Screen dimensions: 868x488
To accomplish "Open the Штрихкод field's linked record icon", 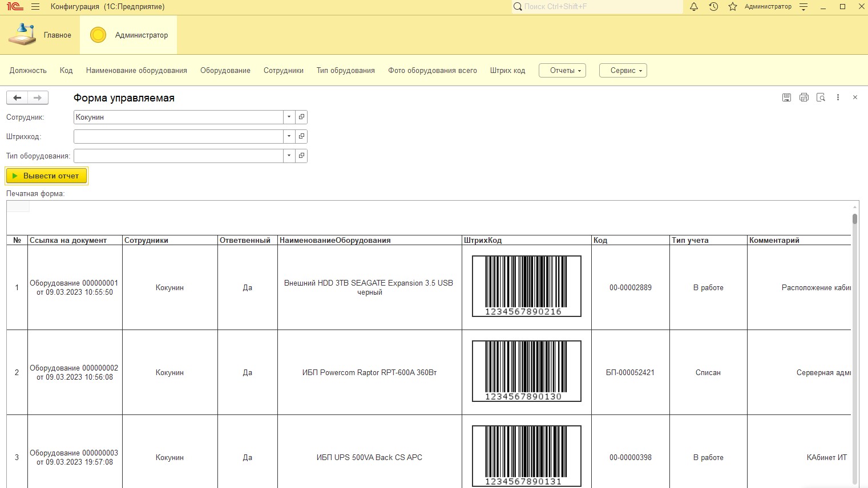I will tap(301, 136).
